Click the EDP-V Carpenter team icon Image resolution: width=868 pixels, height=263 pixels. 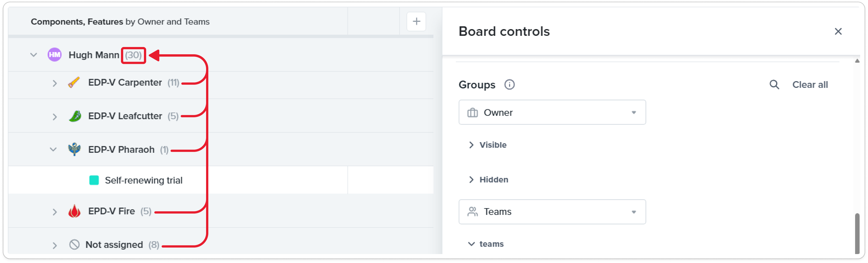click(x=74, y=83)
